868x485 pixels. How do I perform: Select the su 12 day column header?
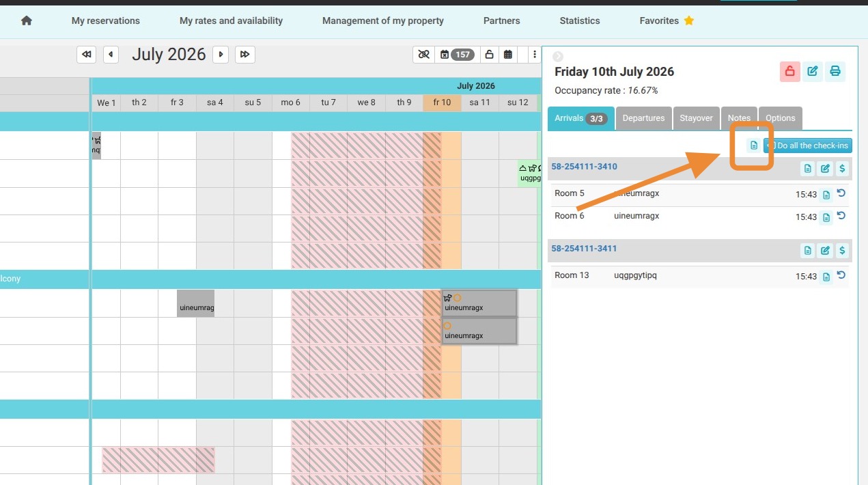518,102
